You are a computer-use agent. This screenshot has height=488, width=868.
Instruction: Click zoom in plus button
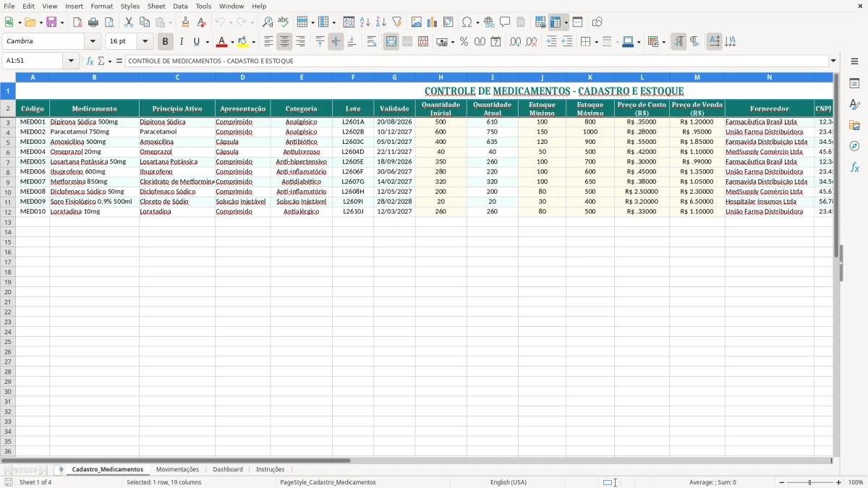pos(839,482)
